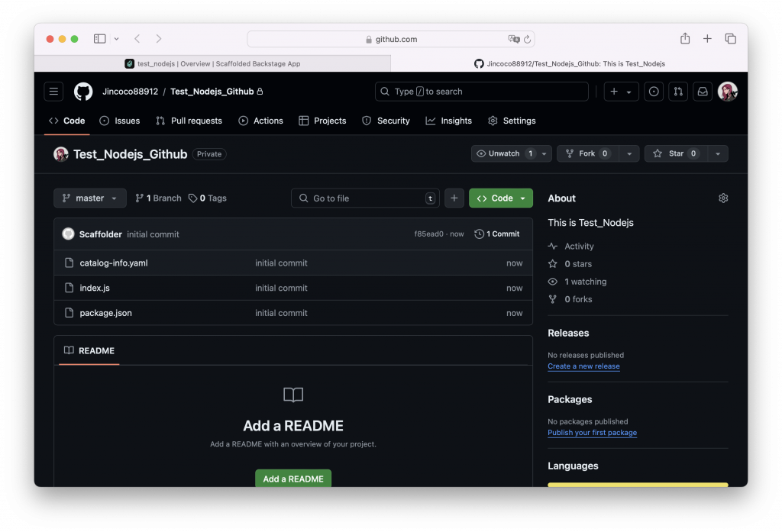Screen dimensions: 782x532
Task: Open the Insights tab
Action: [449, 121]
